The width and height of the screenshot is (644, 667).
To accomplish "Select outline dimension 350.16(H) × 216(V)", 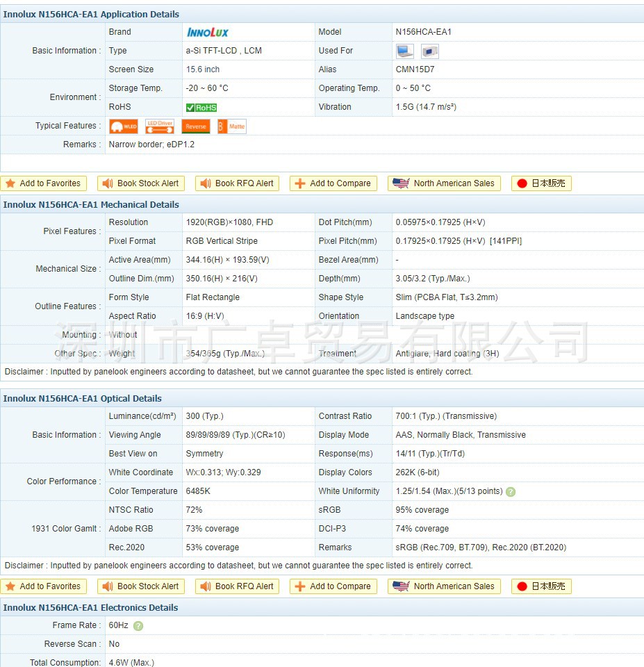I will coord(222,278).
